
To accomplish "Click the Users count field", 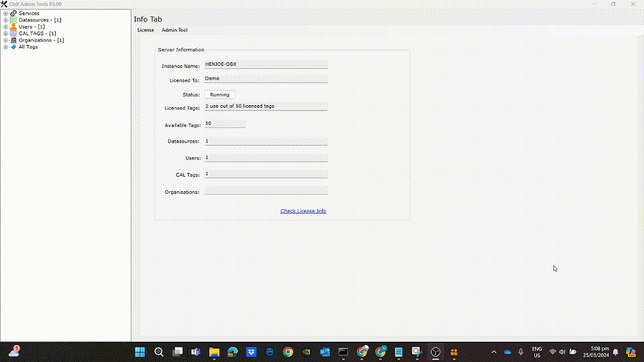I will click(x=266, y=158).
